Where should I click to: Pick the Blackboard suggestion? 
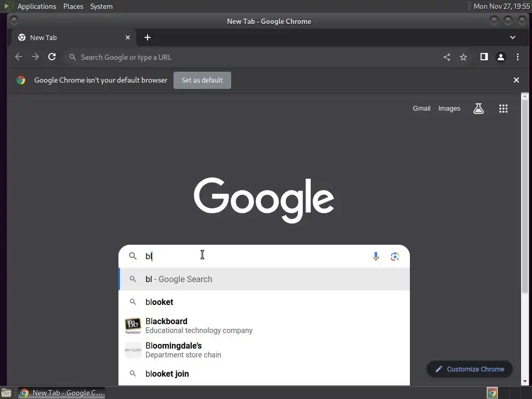[264, 326]
